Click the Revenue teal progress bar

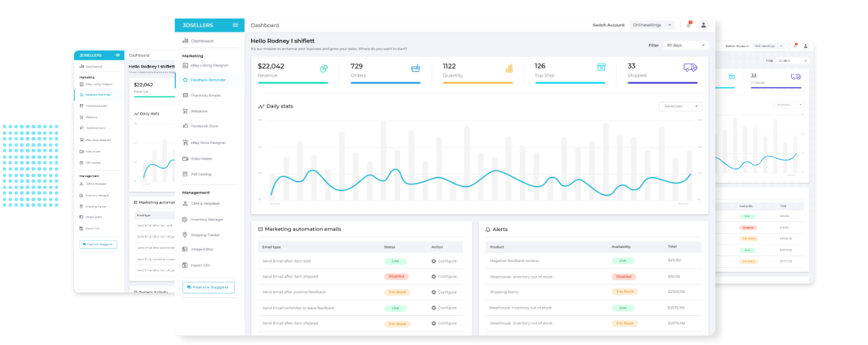(x=293, y=82)
